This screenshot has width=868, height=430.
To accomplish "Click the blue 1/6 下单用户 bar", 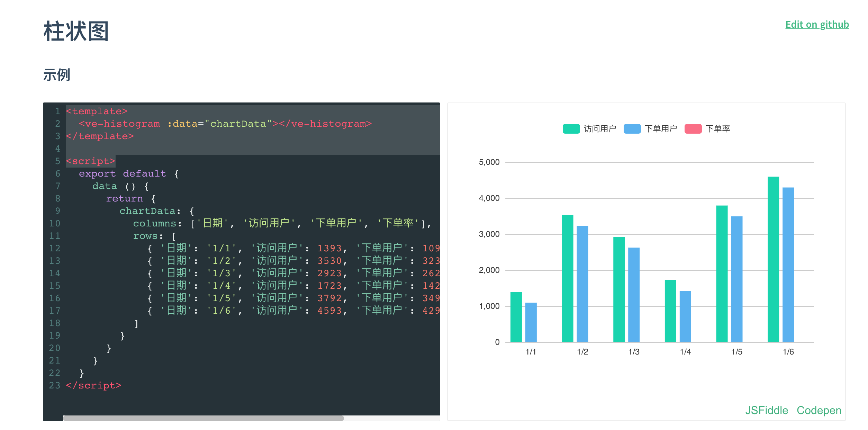I will point(788,265).
